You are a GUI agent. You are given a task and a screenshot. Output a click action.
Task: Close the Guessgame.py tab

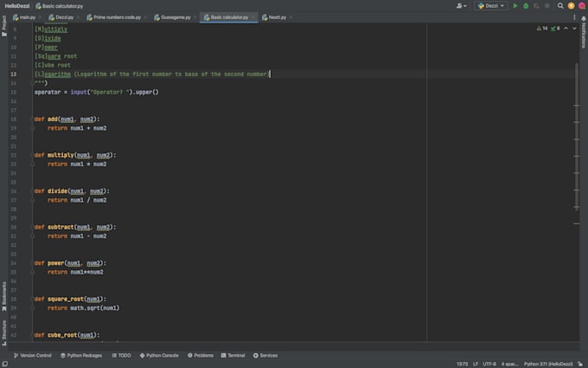[x=195, y=17]
